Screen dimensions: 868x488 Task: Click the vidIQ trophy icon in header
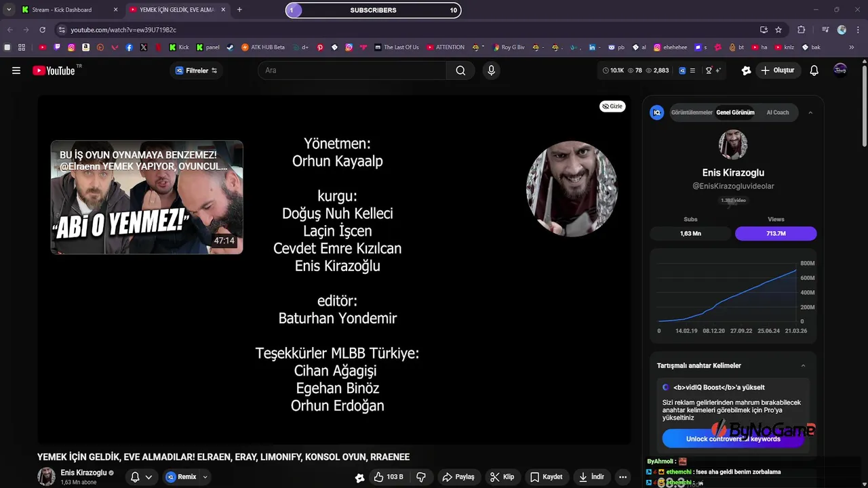pyautogui.click(x=709, y=70)
